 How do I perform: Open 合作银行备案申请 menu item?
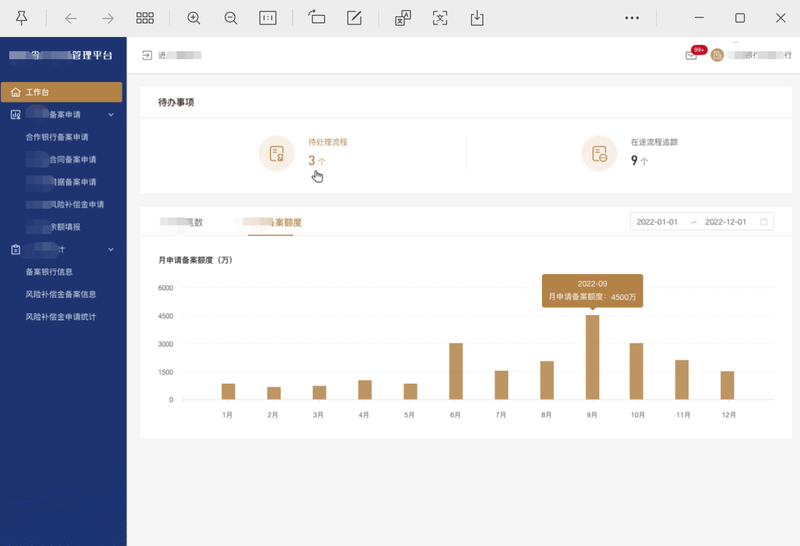pyautogui.click(x=57, y=137)
